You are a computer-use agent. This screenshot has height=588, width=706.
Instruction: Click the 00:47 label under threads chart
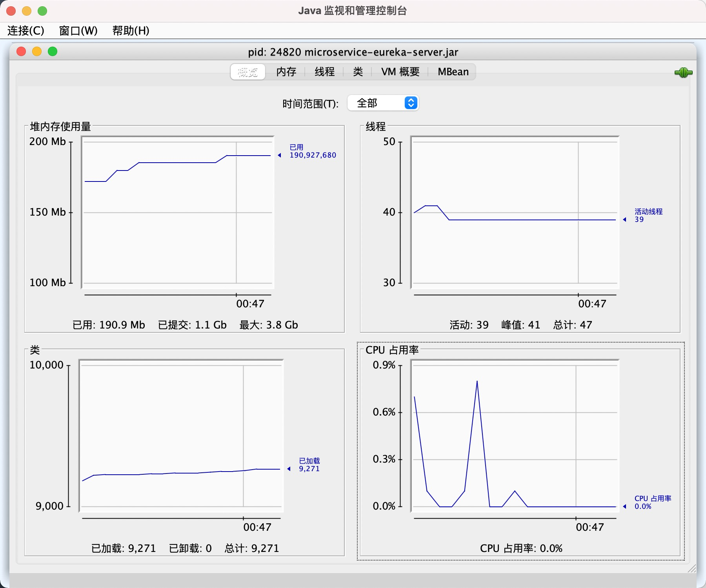592,304
